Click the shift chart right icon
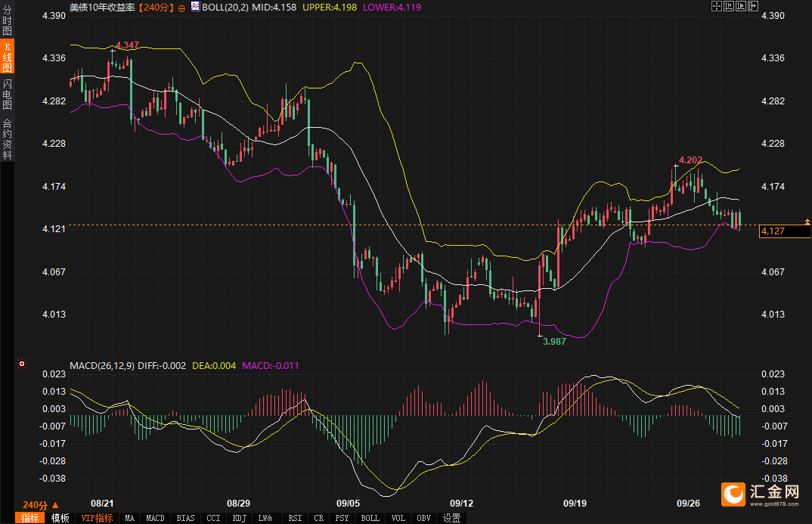Image resolution: width=812 pixels, height=524 pixels. [740, 6]
